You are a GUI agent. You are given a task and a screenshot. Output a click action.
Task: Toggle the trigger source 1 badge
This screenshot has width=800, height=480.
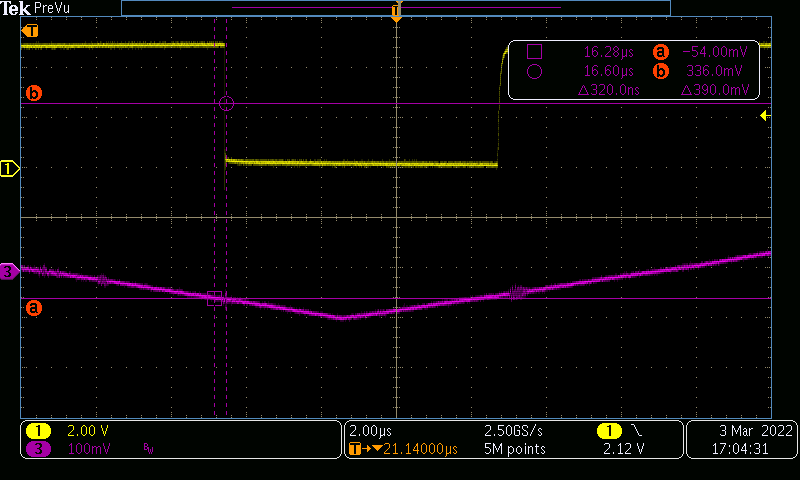coord(608,431)
